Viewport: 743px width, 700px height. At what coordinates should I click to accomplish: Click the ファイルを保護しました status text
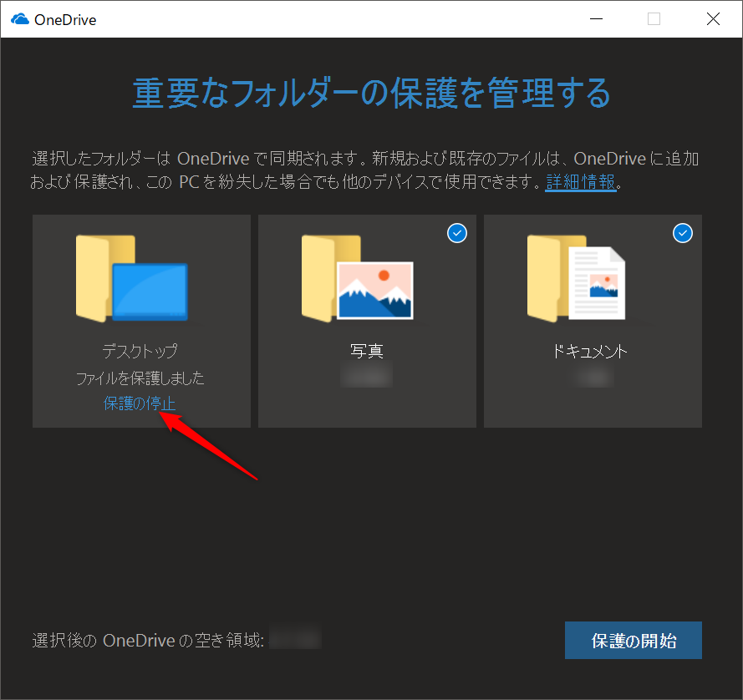coord(140,378)
